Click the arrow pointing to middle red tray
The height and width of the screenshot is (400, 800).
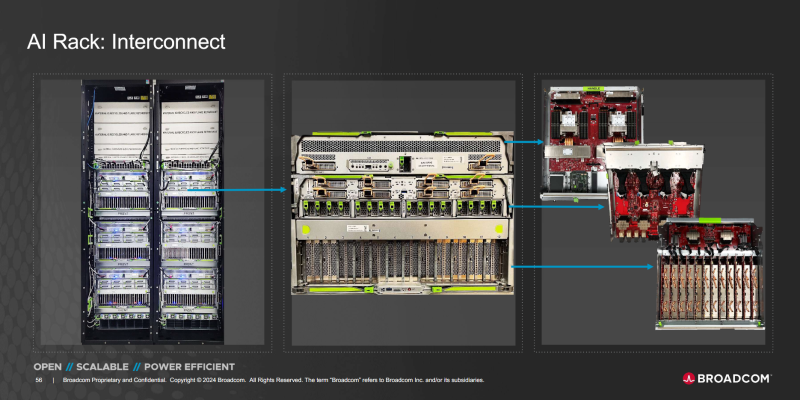[555, 207]
